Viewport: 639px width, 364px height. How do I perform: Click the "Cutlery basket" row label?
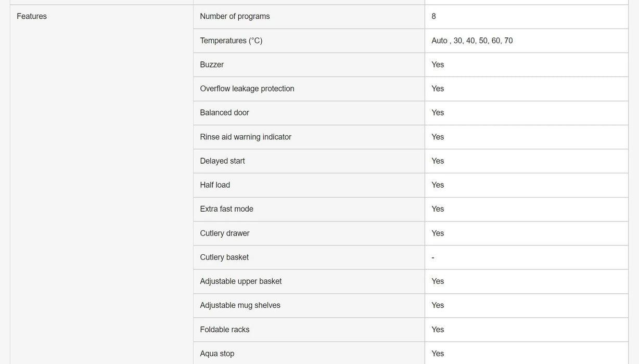pos(224,257)
